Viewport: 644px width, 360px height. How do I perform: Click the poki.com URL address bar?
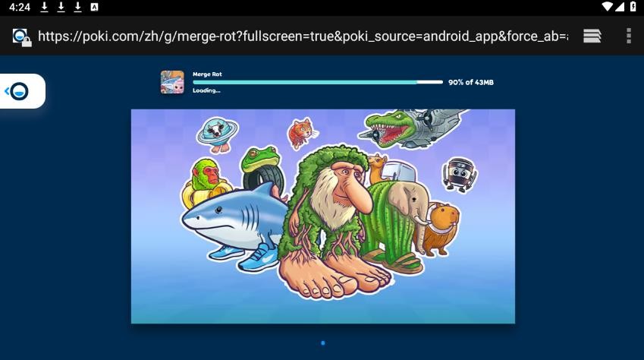(303, 36)
